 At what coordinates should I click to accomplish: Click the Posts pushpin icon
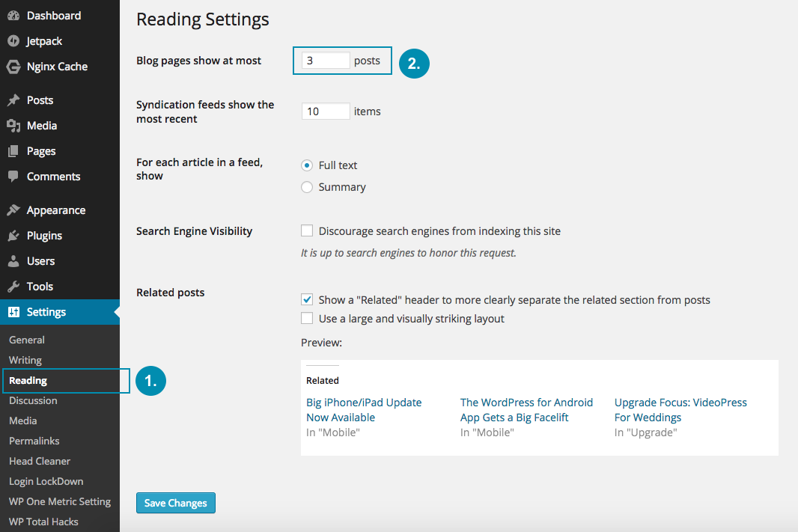pos(13,100)
